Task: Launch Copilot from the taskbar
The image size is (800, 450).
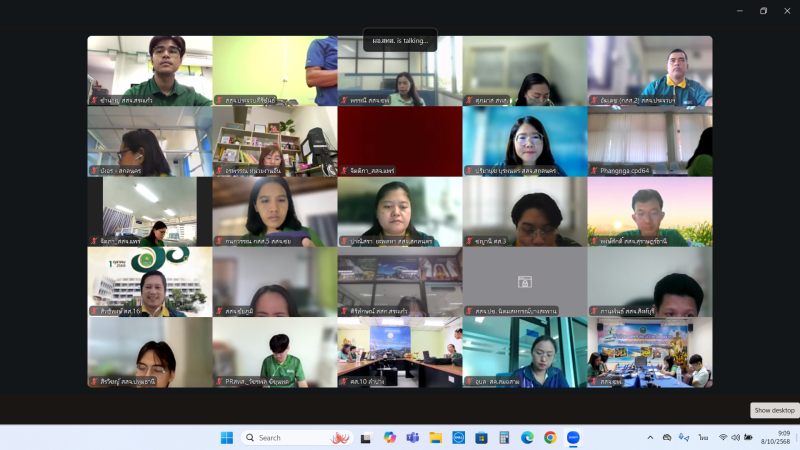Action: coord(389,438)
